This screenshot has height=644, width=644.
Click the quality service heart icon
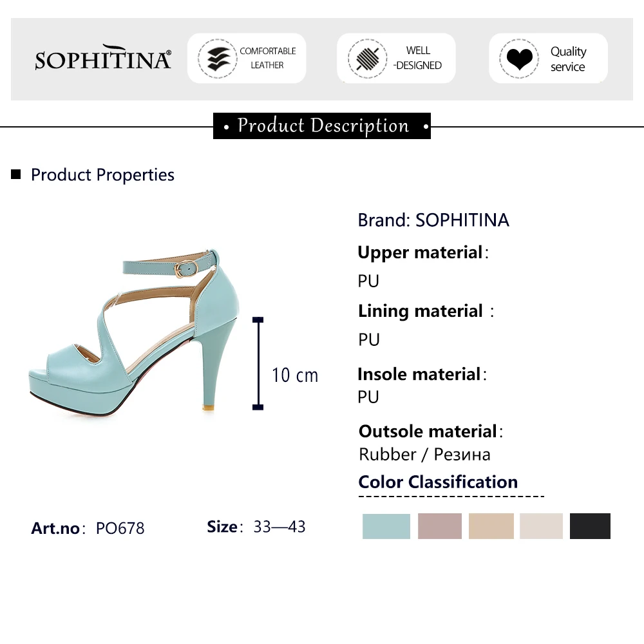click(518, 58)
